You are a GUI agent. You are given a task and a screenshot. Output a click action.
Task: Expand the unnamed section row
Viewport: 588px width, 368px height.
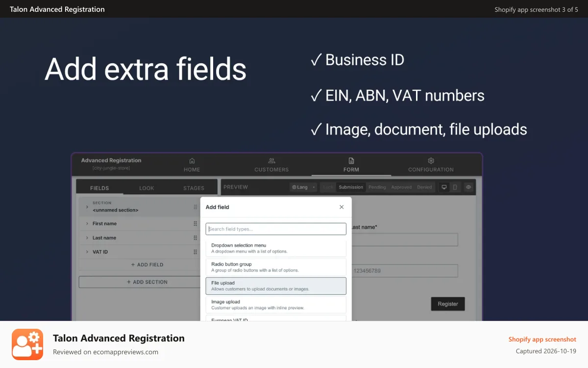tap(87, 207)
